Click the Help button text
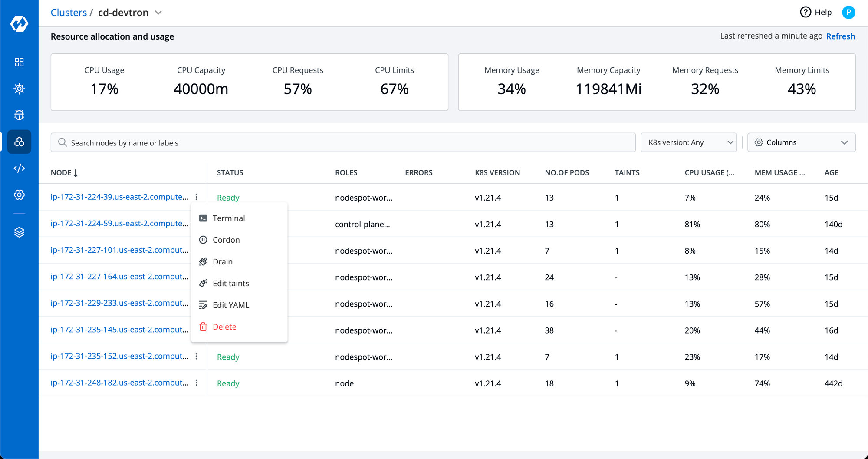This screenshot has width=868, height=459. (823, 12)
